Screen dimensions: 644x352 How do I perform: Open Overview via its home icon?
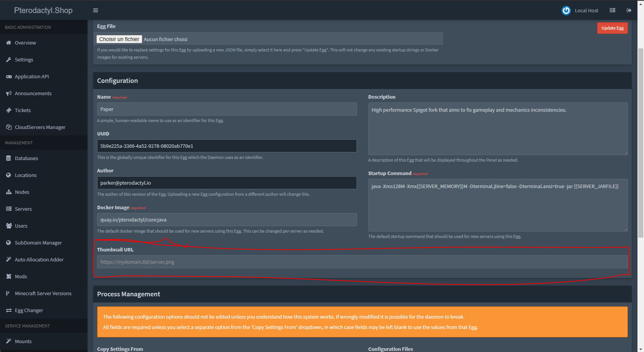point(8,43)
